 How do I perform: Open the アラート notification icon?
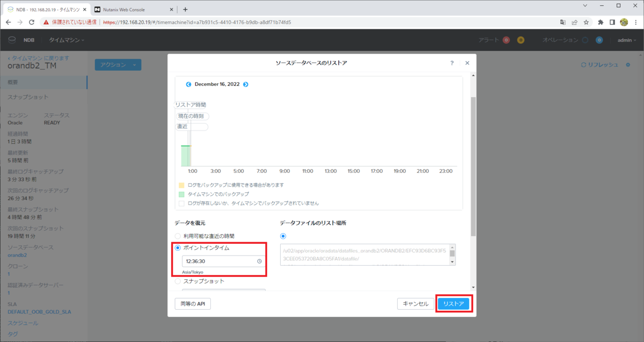(505, 39)
